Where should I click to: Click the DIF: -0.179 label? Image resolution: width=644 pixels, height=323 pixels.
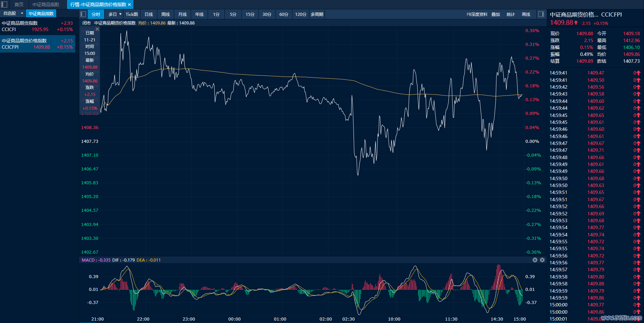click(123, 260)
